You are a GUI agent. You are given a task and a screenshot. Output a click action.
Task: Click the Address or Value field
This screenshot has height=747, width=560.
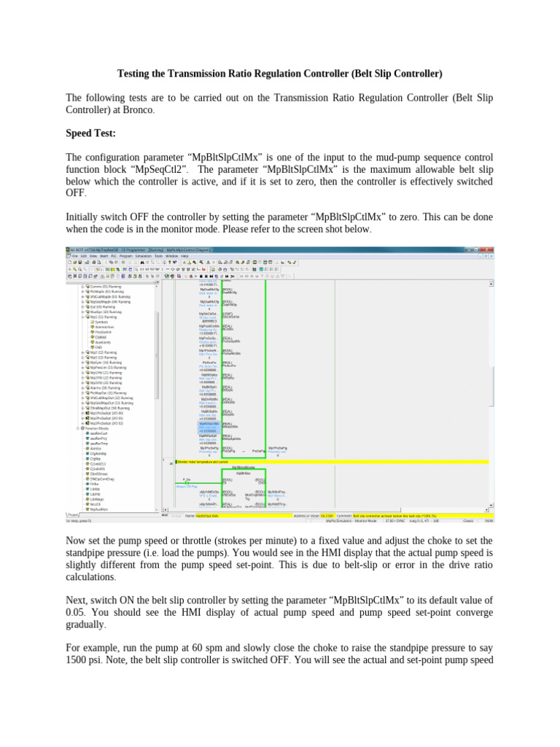click(327, 516)
